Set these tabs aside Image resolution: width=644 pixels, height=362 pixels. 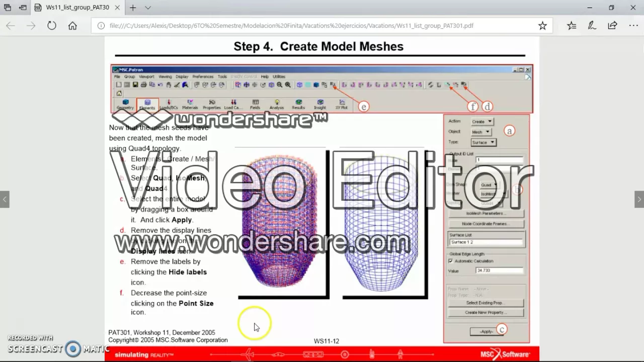[x=23, y=8]
